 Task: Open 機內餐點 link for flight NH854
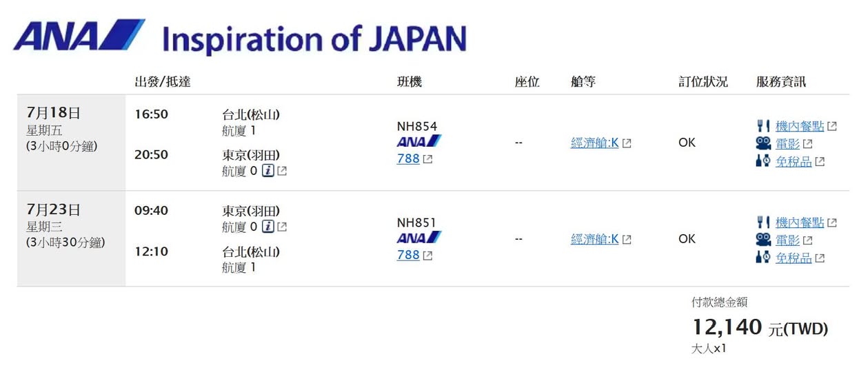[x=799, y=127]
